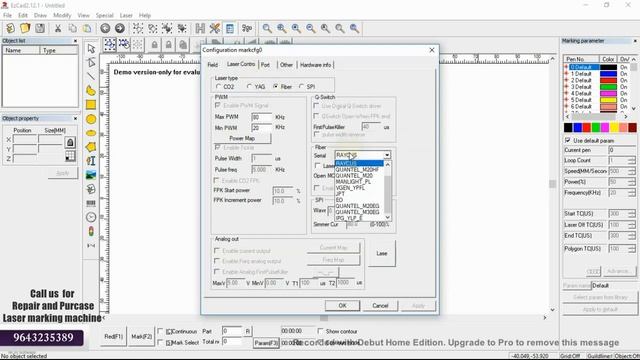
Task: Switch to the Other tab
Action: click(x=286, y=65)
